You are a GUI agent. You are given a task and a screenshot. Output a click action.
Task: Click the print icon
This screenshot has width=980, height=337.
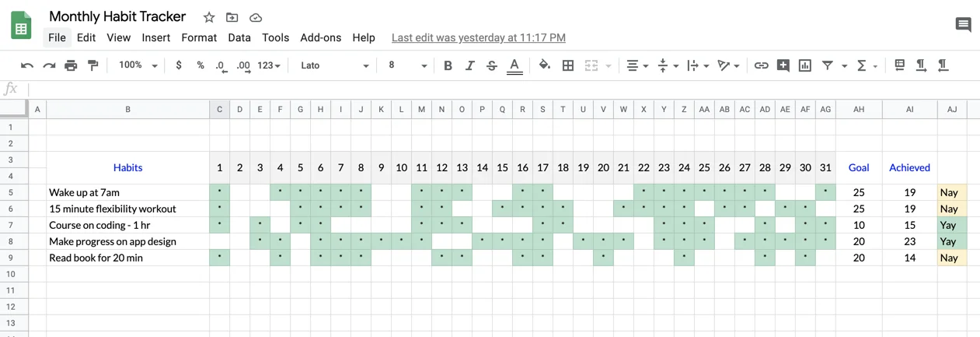point(71,65)
